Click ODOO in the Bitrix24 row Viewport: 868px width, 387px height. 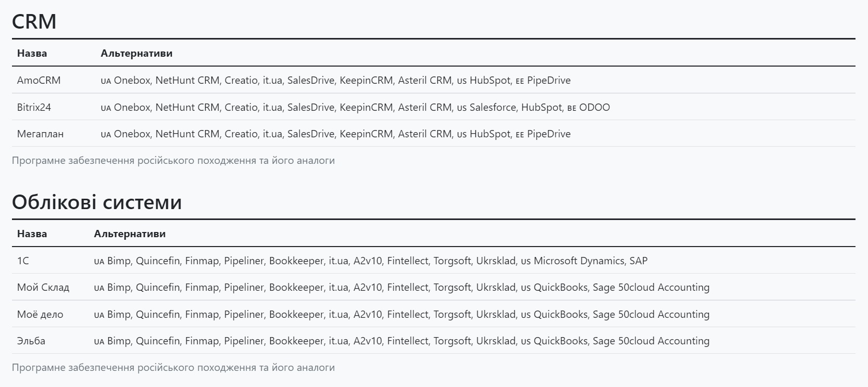pos(595,107)
